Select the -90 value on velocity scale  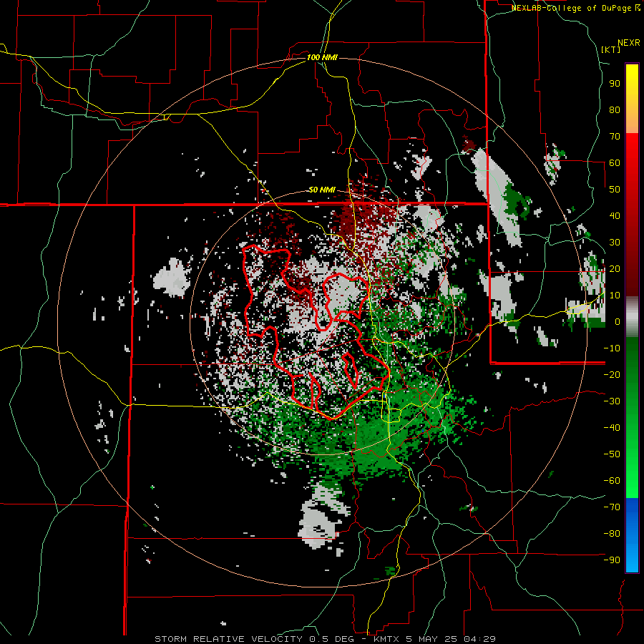pos(612,560)
